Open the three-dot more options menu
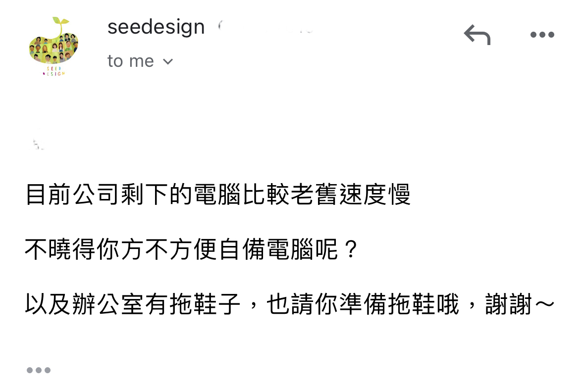Image resolution: width=584 pixels, height=392 pixels. [542, 35]
